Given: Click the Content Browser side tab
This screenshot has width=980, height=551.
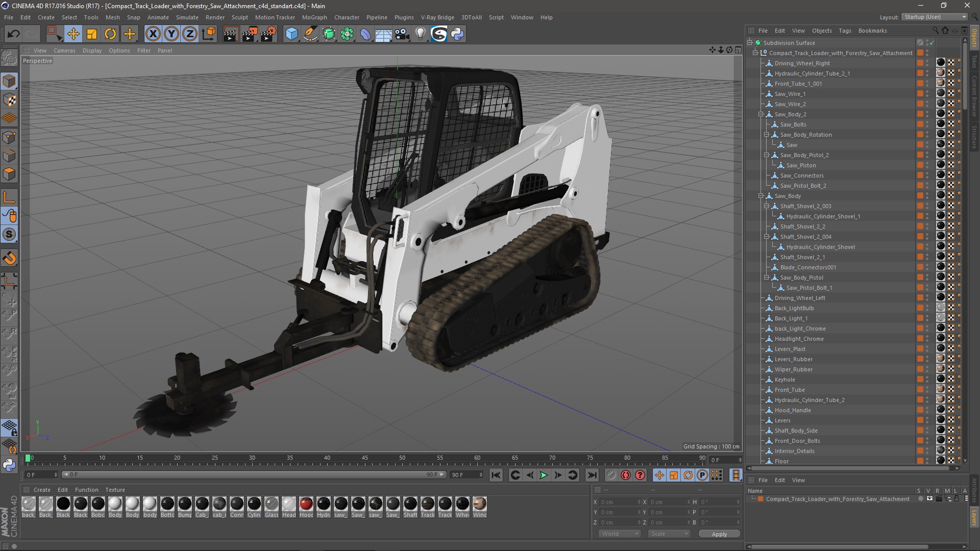Looking at the screenshot, I should coord(974,96).
